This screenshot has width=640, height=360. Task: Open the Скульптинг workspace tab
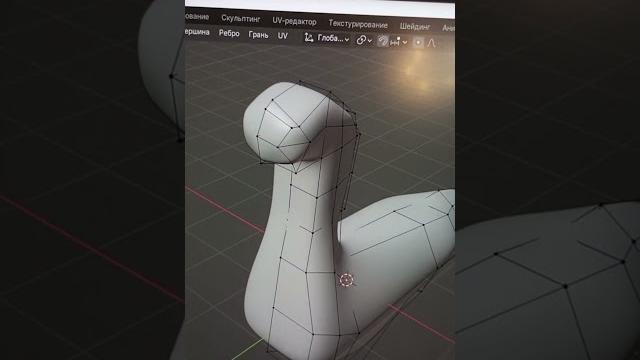240,19
